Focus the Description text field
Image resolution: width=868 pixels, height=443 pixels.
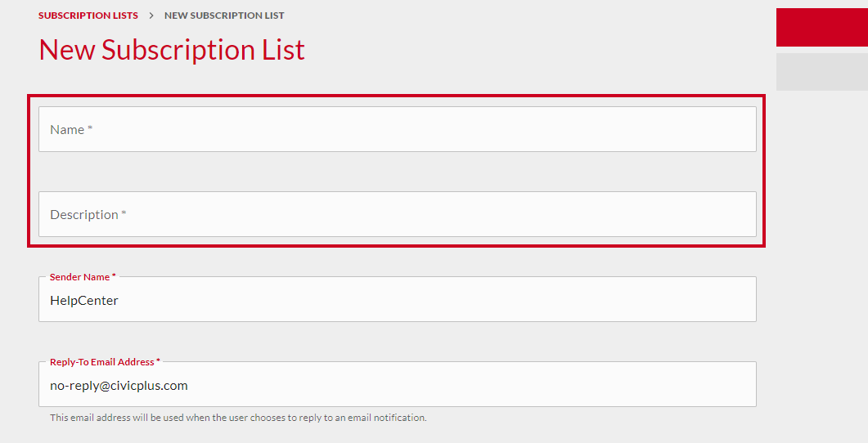pos(398,215)
